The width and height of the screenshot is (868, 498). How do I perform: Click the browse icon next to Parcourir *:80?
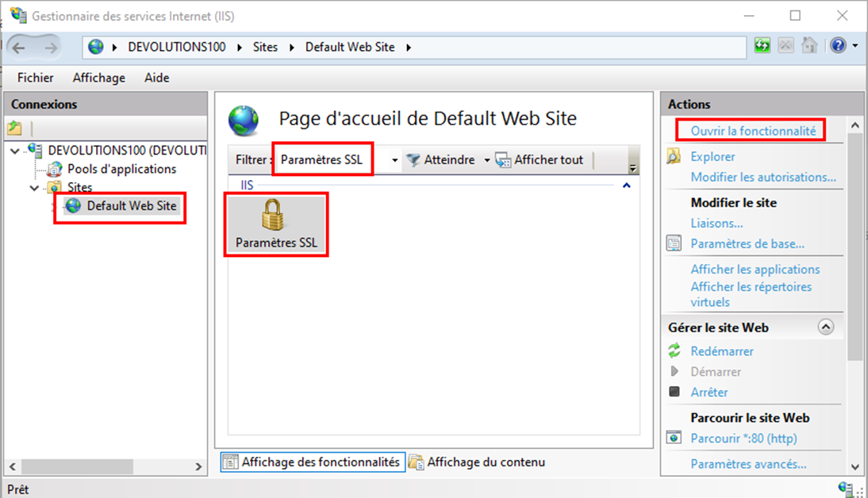674,437
